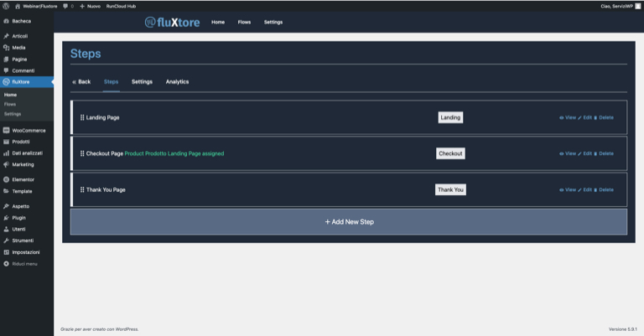This screenshot has height=336, width=644.
Task: Collapse sidebar with Riduci menu
Action: [x=24, y=263]
